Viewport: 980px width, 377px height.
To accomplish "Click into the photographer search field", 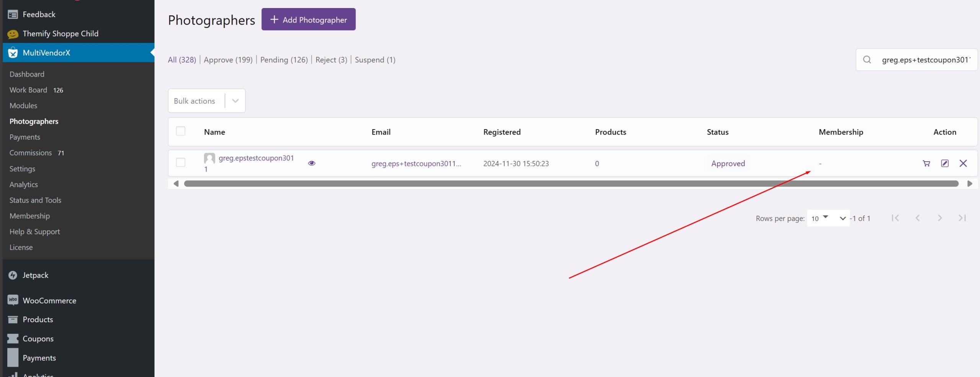I will click(925, 60).
